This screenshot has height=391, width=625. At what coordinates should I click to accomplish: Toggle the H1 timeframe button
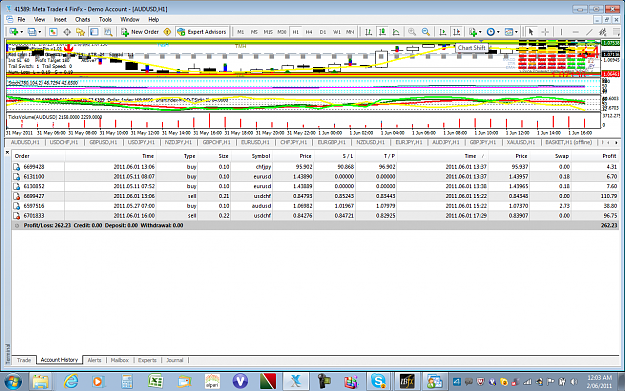pyautogui.click(x=295, y=32)
